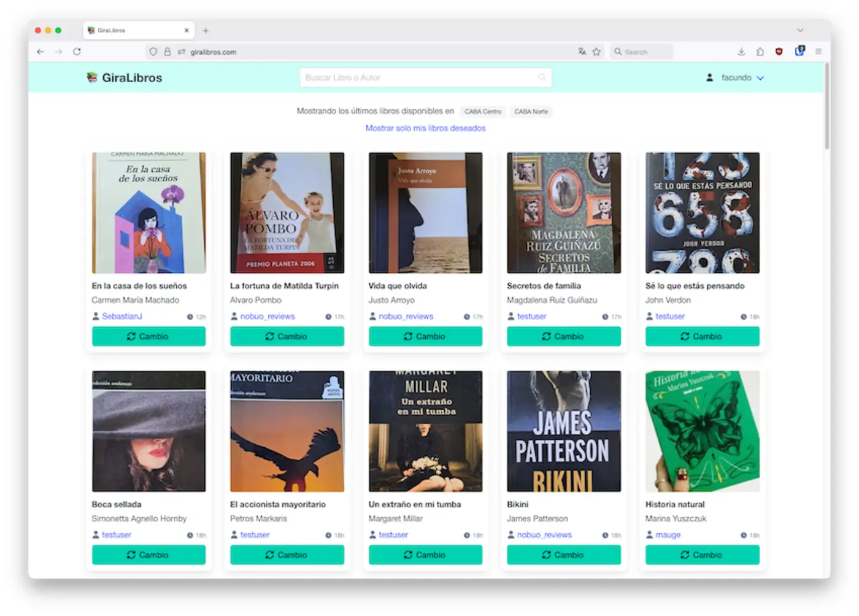Click the GiraLibros logo
Image resolution: width=859 pixels, height=616 pixels.
click(x=125, y=78)
